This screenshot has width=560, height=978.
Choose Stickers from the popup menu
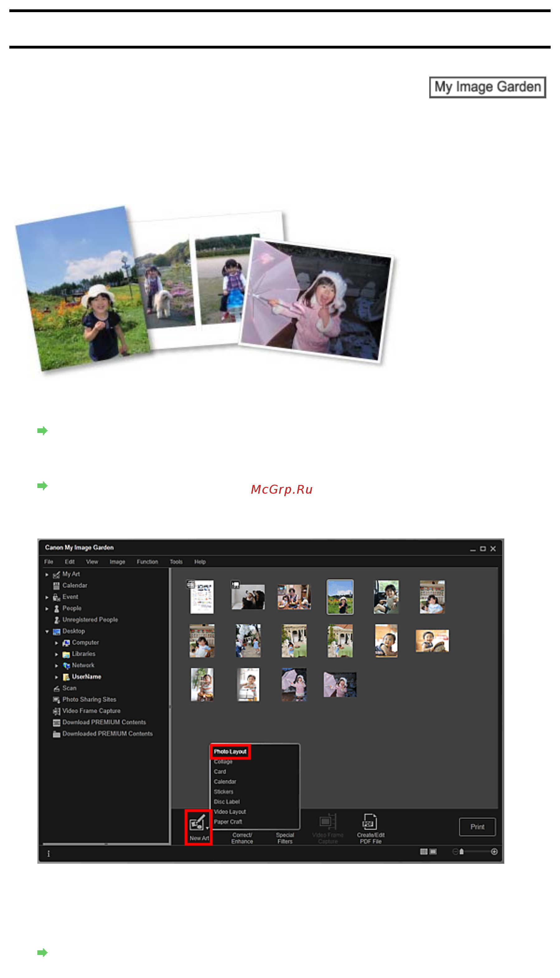tap(224, 792)
